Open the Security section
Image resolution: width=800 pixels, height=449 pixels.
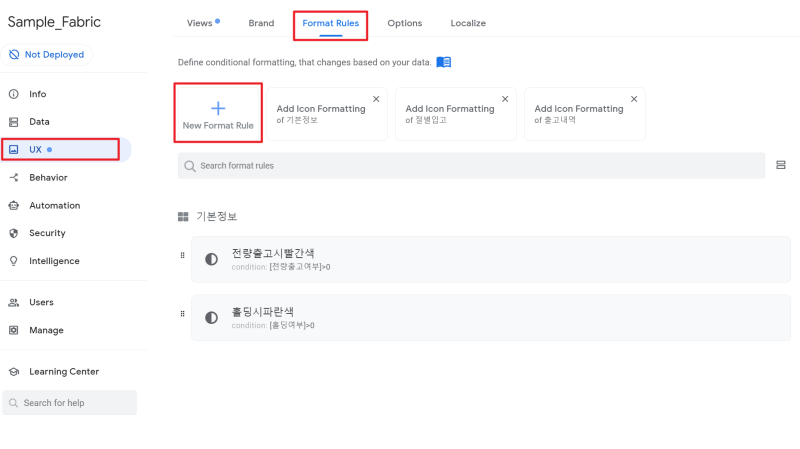point(47,233)
